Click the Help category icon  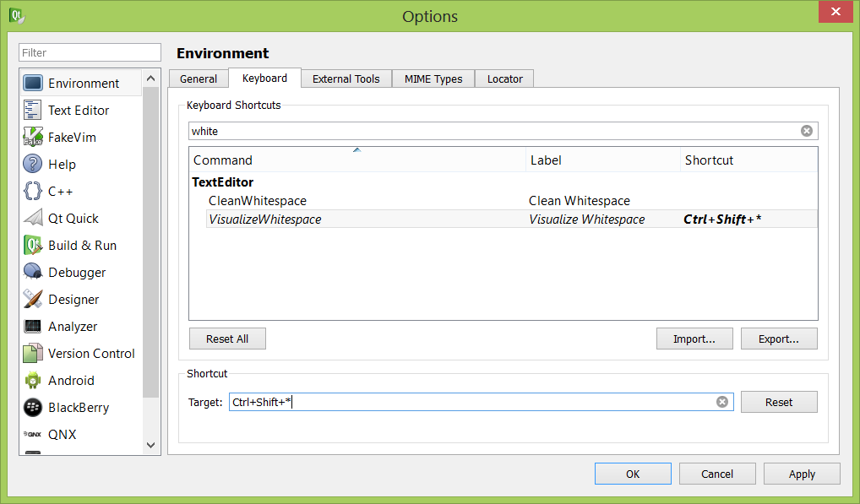(33, 165)
